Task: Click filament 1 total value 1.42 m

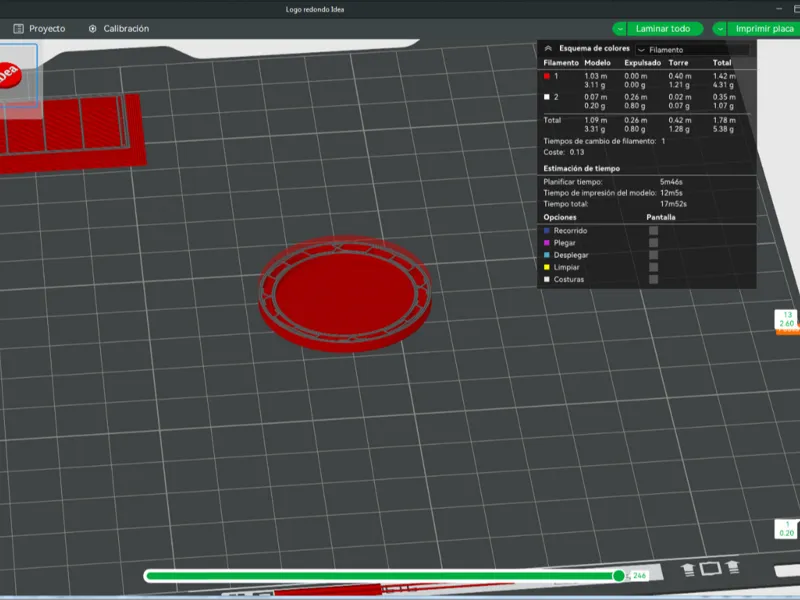Action: click(x=724, y=76)
